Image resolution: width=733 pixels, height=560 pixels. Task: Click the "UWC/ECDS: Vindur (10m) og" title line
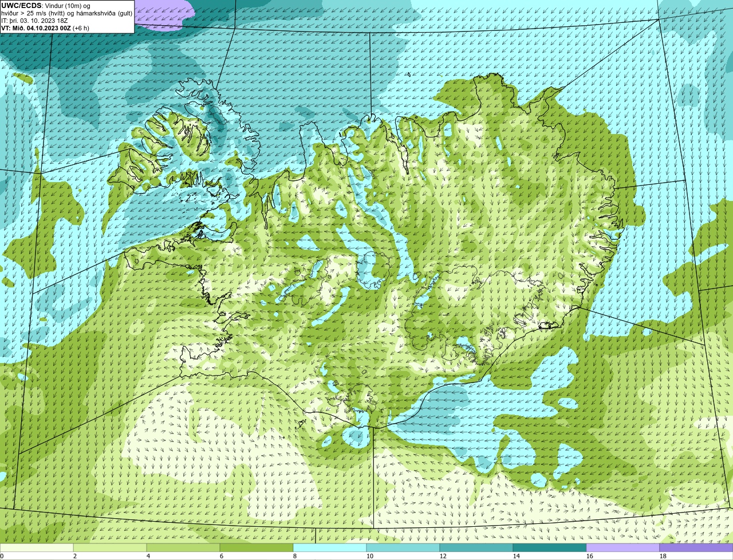click(x=46, y=6)
